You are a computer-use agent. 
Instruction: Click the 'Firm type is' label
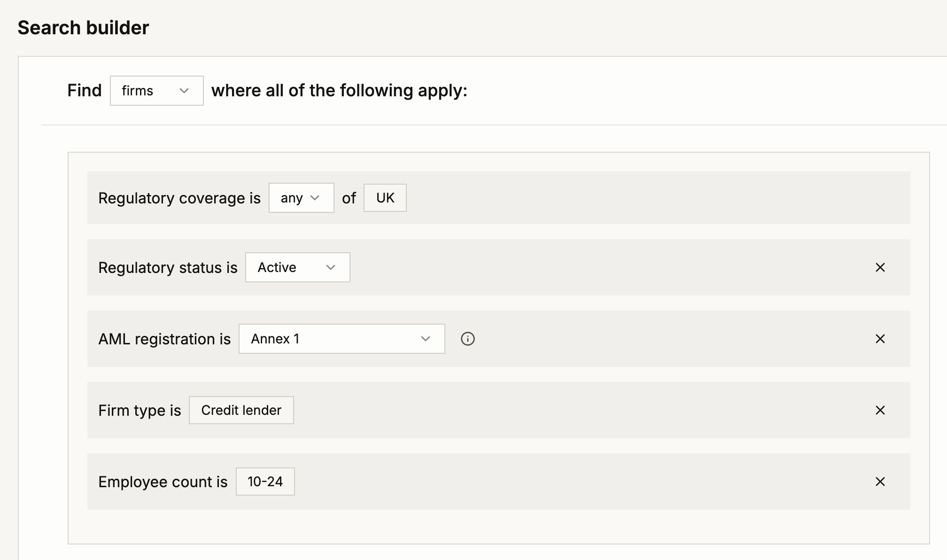tap(140, 411)
